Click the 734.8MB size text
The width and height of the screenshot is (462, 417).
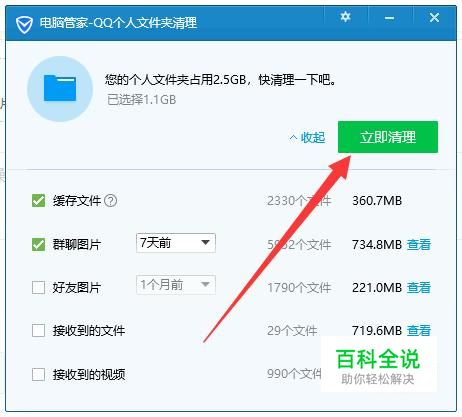(x=377, y=245)
